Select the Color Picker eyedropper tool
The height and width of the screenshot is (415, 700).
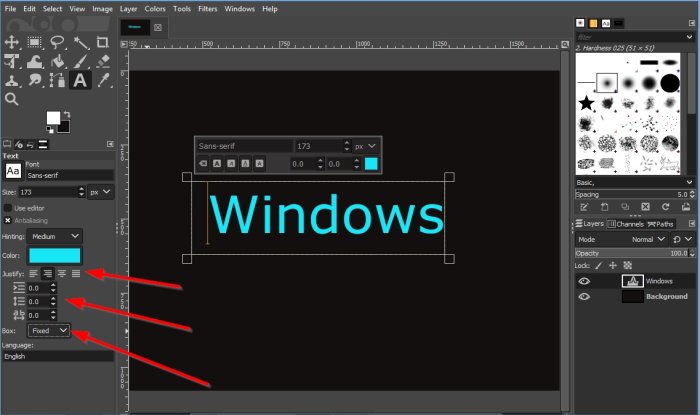click(103, 81)
